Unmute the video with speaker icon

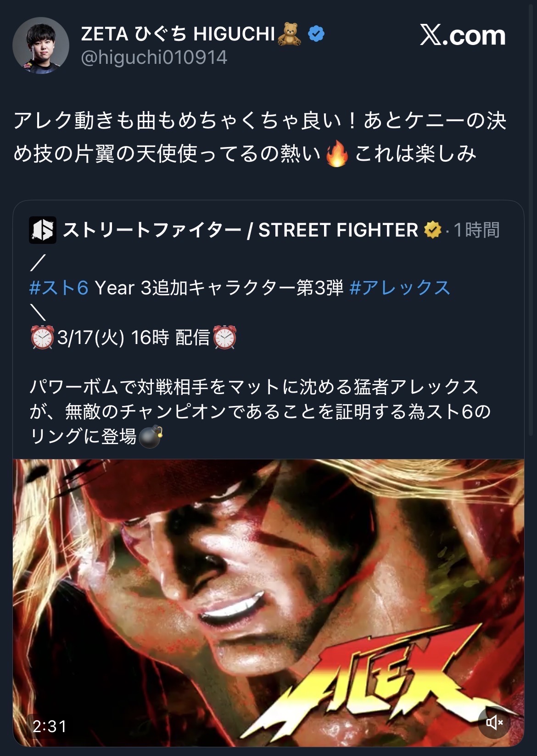pyautogui.click(x=494, y=722)
